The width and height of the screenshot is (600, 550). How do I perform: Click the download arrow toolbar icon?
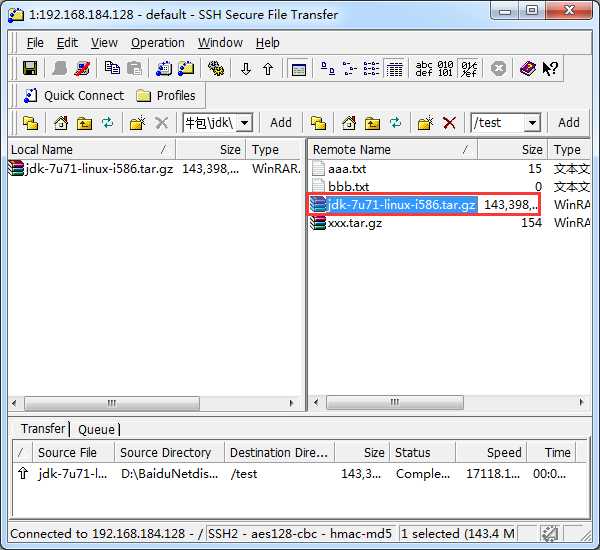[x=246, y=69]
